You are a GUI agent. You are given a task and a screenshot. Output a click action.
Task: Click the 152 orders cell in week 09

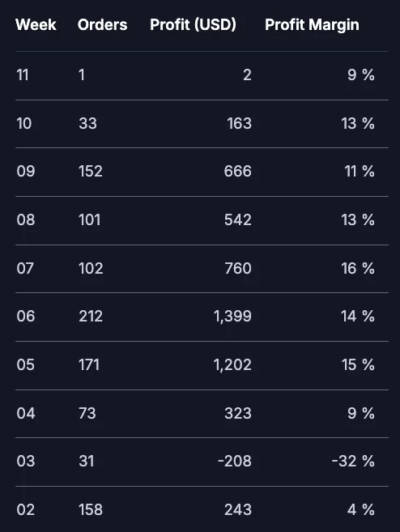(x=91, y=172)
